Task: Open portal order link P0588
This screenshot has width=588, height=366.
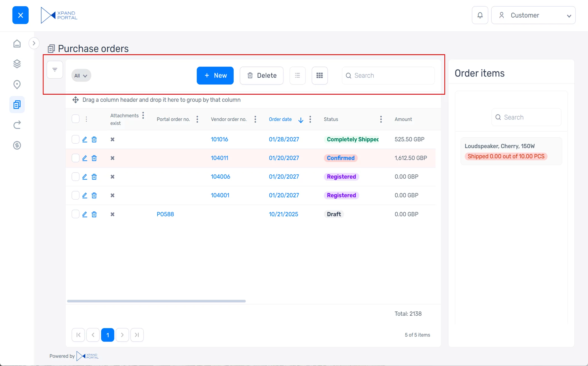Action: tap(165, 214)
